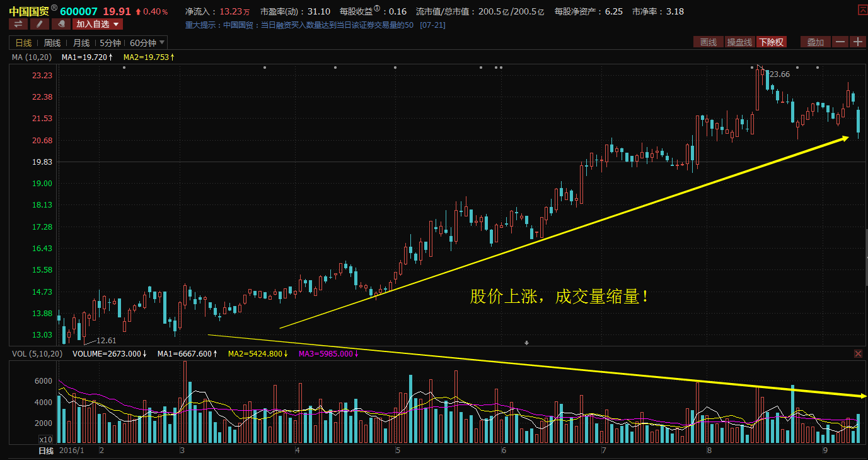Click the pencil edit icon

coord(38,24)
